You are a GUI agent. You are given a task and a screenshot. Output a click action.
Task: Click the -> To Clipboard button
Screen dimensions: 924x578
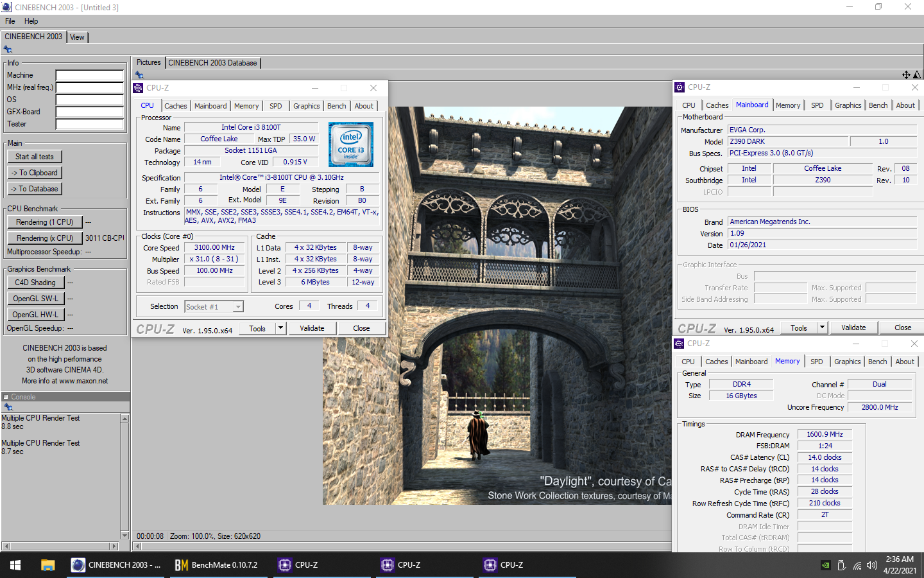[x=35, y=173]
